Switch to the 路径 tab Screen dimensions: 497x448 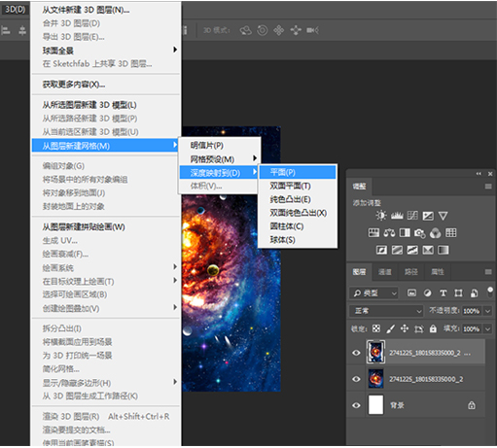click(411, 272)
